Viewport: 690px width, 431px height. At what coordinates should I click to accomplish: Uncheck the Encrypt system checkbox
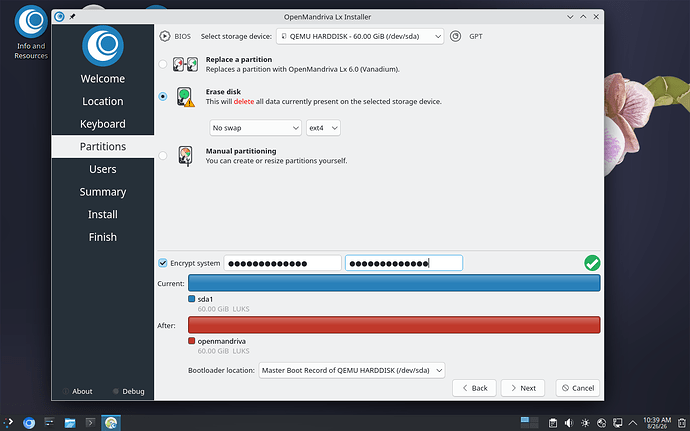pos(163,263)
